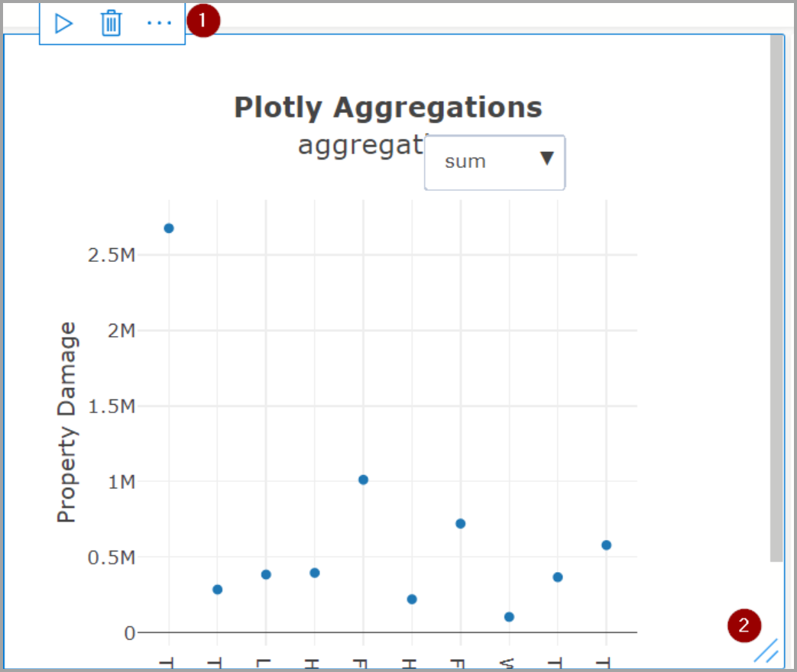Click the Property Damage axis label
Viewport: 797px width, 672px height.
click(x=66, y=422)
